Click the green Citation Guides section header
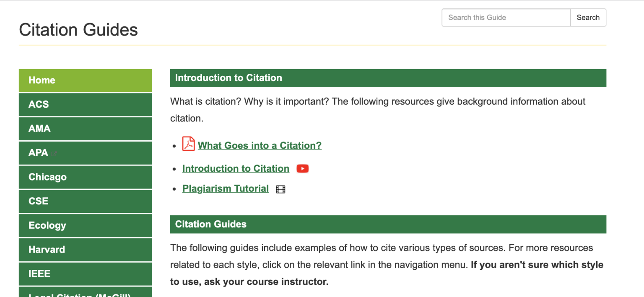This screenshot has width=644, height=297. 388,225
